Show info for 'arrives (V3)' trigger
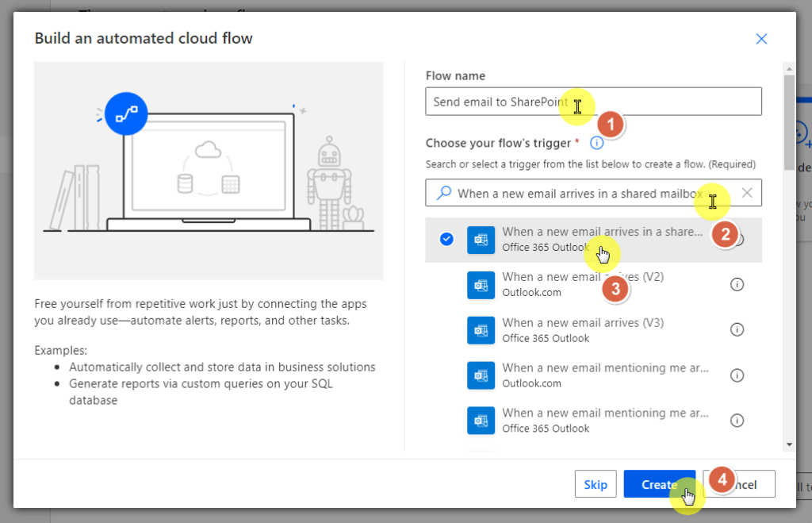 [x=737, y=329]
